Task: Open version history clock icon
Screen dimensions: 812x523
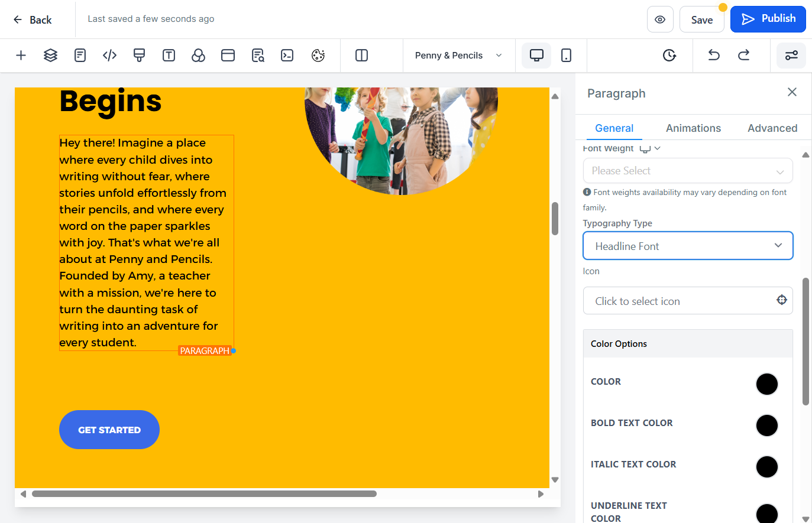Action: click(669, 56)
